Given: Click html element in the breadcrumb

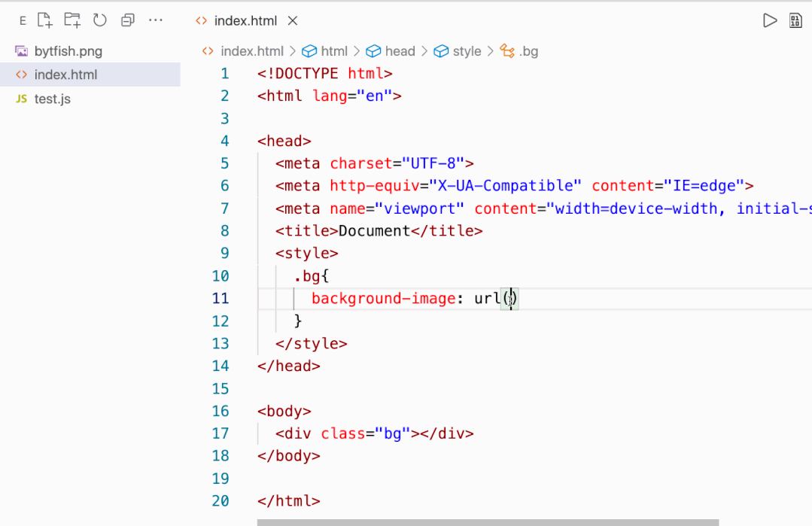Looking at the screenshot, I should [x=334, y=51].
